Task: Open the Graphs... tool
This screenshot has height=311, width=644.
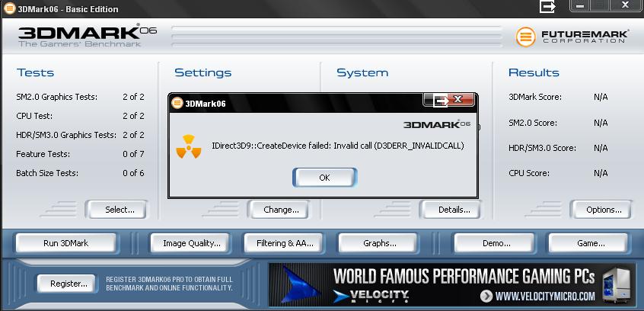Action: click(x=379, y=243)
